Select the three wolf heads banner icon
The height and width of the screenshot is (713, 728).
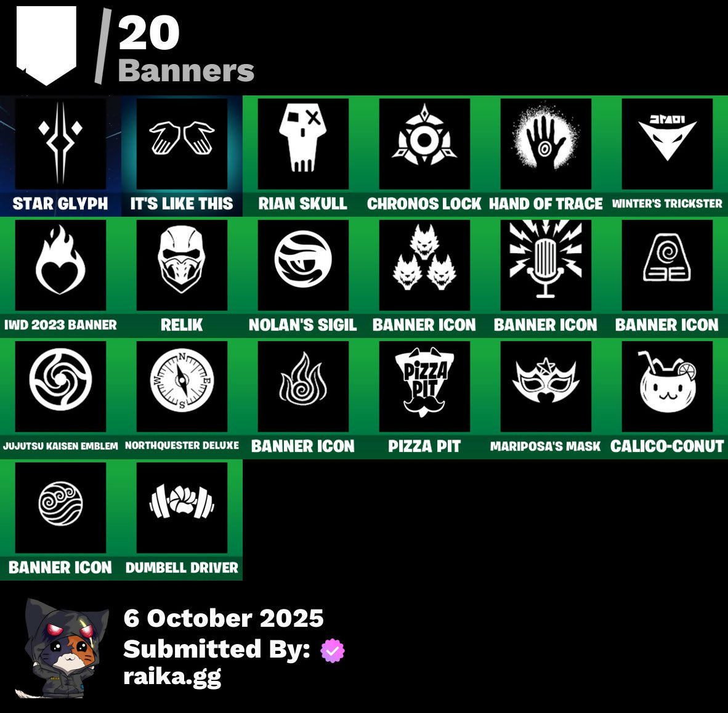424,265
